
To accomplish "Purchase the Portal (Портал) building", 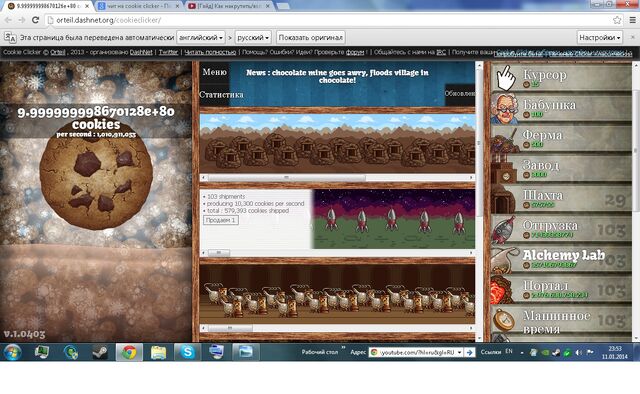I will pos(561,289).
